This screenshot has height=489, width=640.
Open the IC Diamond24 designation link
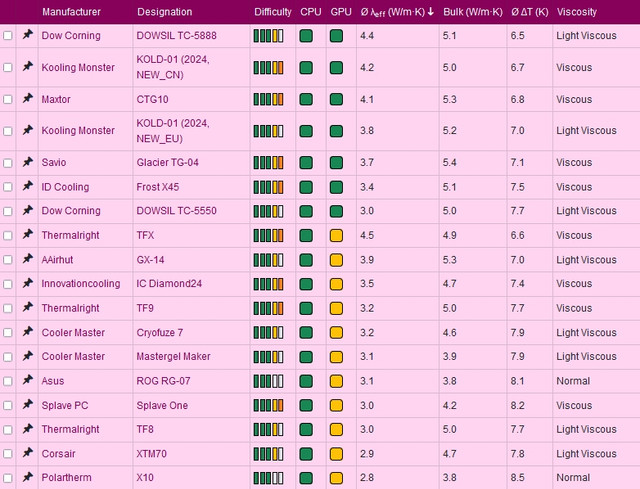point(169,284)
